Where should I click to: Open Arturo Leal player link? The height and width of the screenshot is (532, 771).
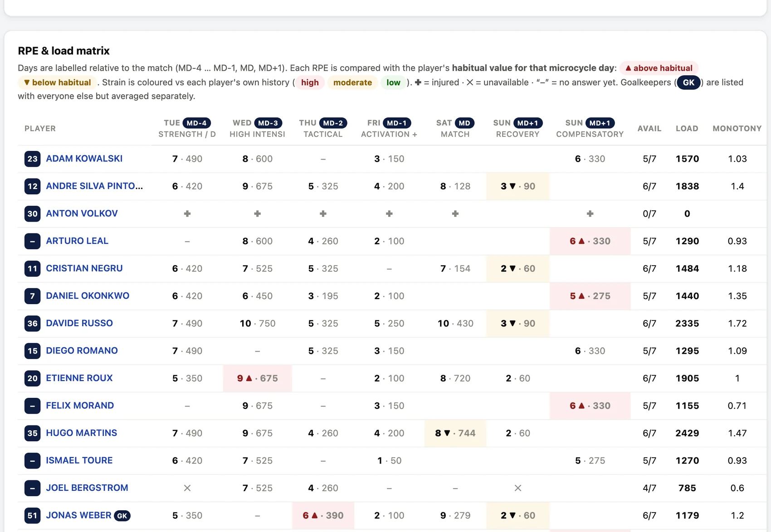click(x=77, y=241)
